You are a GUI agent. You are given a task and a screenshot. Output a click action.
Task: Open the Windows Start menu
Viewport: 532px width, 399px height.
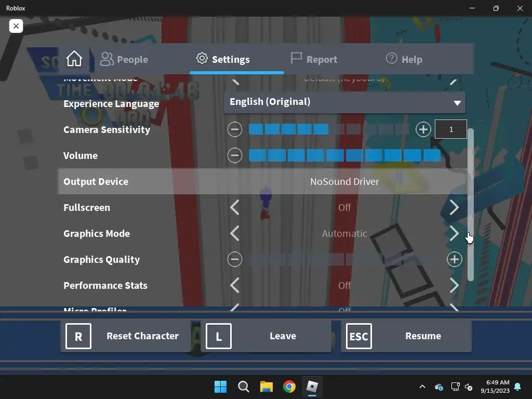click(x=220, y=387)
